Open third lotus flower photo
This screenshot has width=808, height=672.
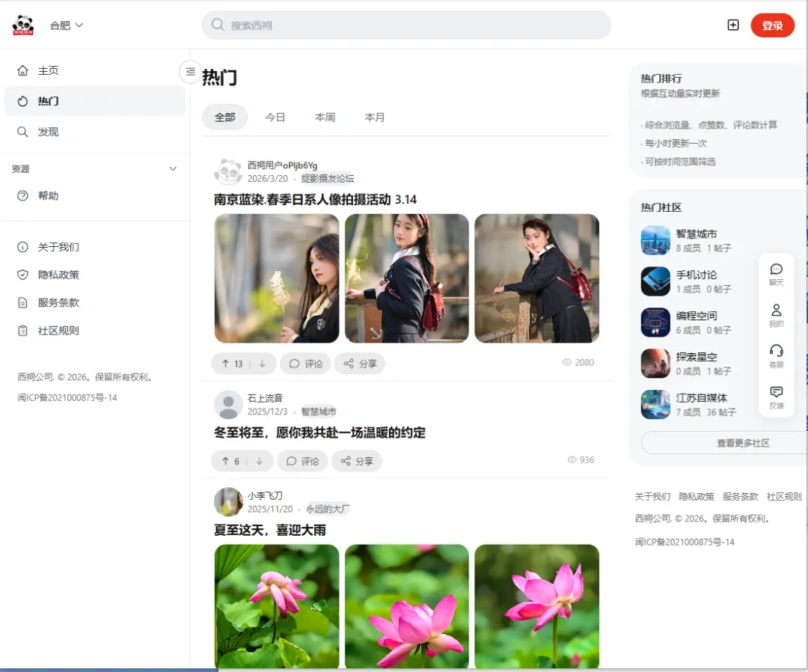537,607
